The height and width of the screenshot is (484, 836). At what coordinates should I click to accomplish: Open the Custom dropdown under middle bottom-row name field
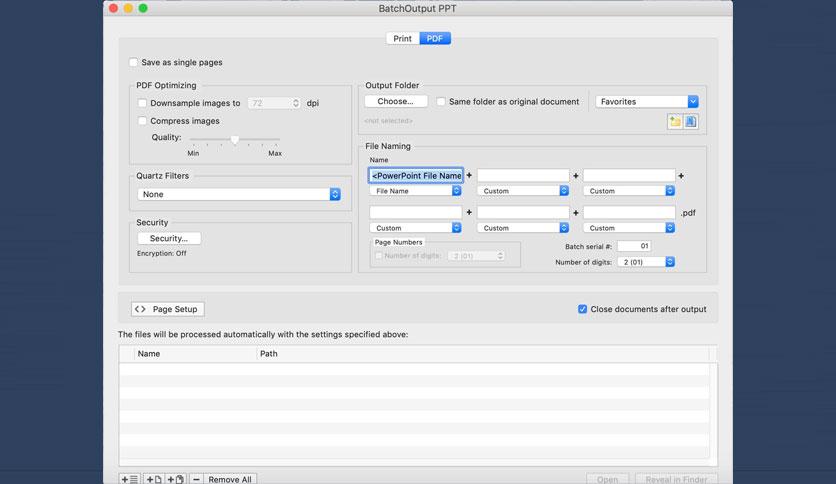click(x=523, y=228)
